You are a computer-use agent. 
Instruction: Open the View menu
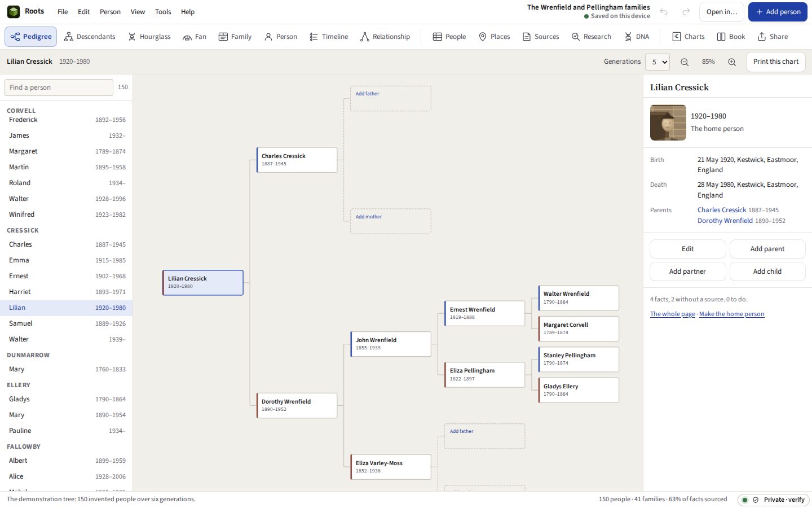[138, 12]
